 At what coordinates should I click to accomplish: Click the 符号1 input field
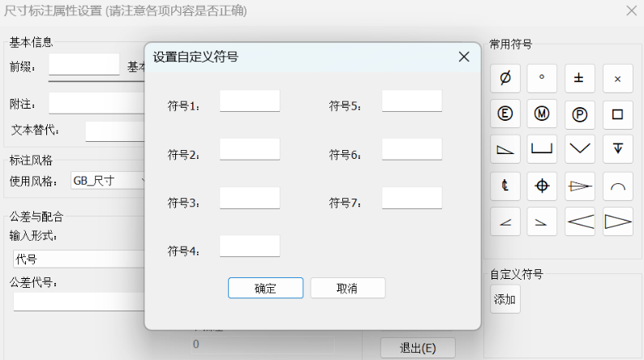click(250, 101)
